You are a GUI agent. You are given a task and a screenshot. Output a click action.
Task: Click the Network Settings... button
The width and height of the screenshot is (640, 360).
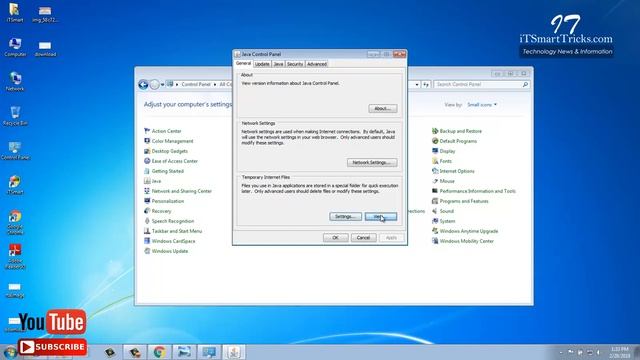(372, 162)
